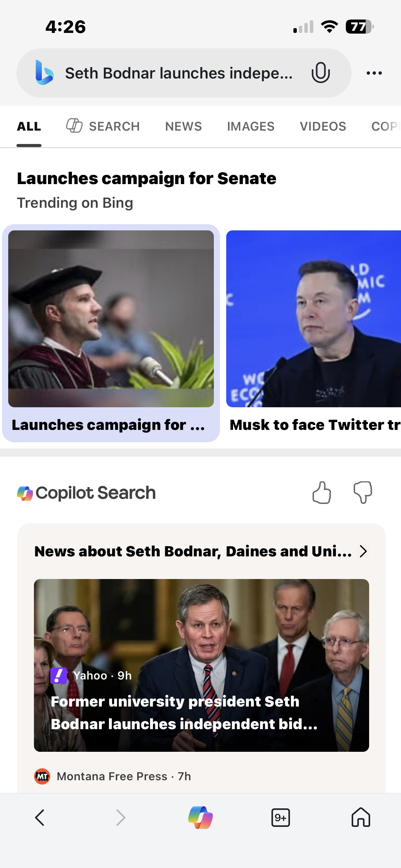This screenshot has height=868, width=401.
Task: Tap the thumbs up feedback icon
Action: tap(321, 493)
